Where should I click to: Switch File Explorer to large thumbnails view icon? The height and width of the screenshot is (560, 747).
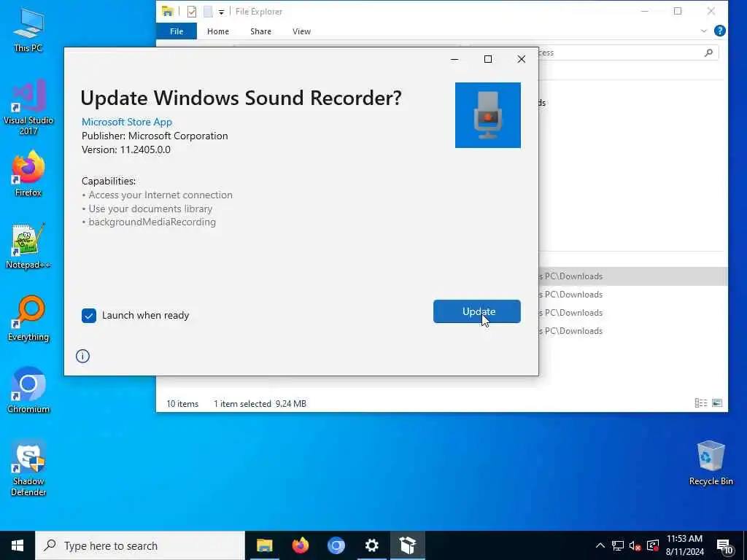click(x=717, y=402)
